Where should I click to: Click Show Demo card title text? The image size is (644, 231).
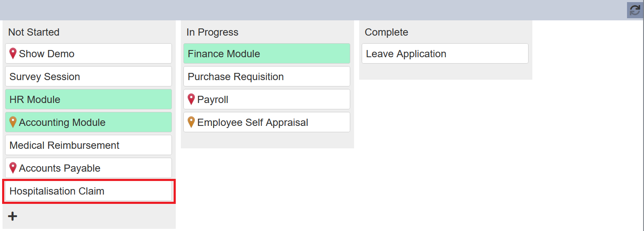pos(47,54)
